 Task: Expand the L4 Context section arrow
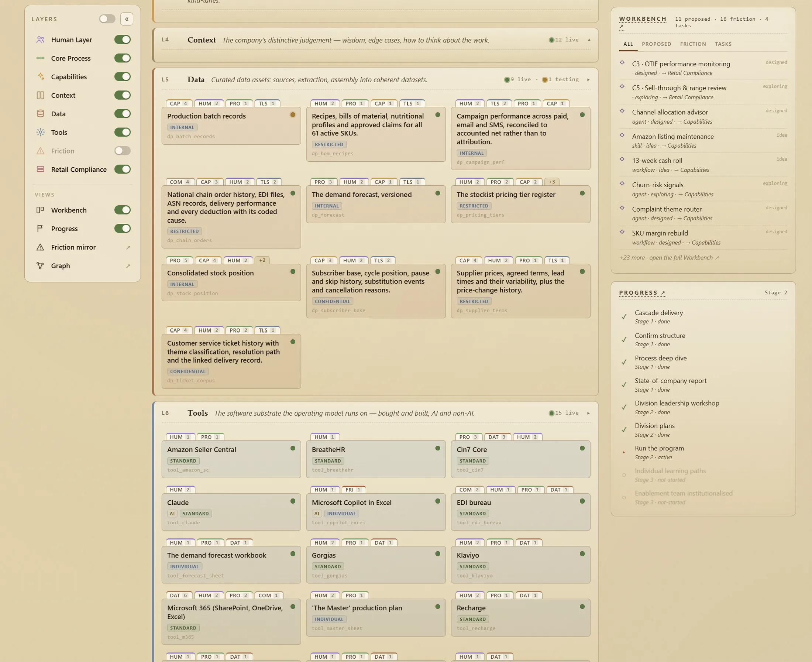pos(589,40)
